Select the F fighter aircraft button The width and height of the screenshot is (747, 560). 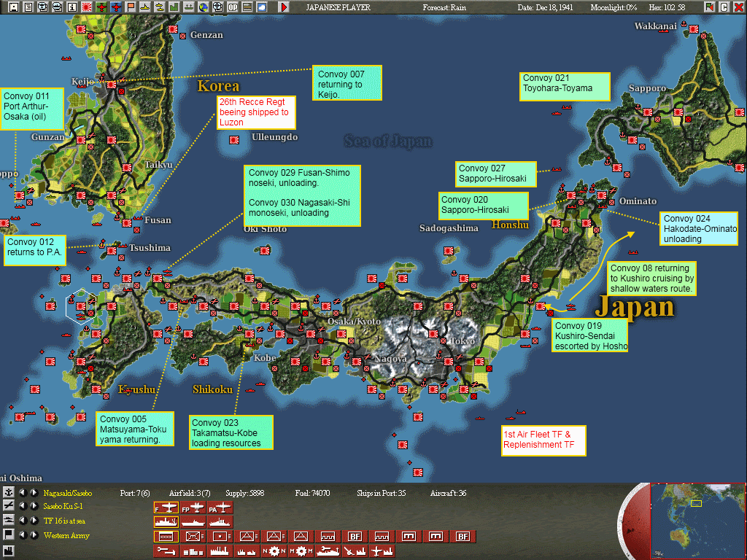(x=166, y=508)
